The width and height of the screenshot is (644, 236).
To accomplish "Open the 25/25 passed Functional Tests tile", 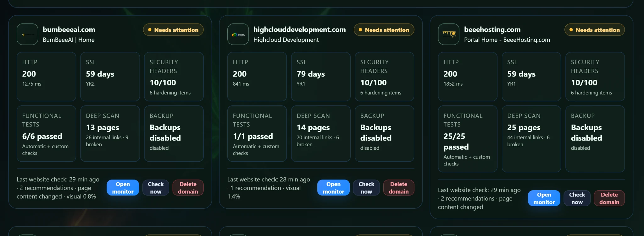I will (468, 139).
